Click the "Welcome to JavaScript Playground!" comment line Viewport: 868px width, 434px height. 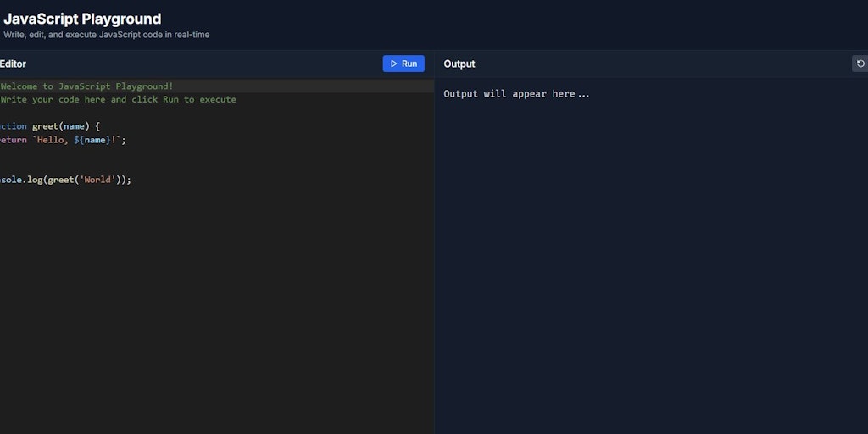87,86
